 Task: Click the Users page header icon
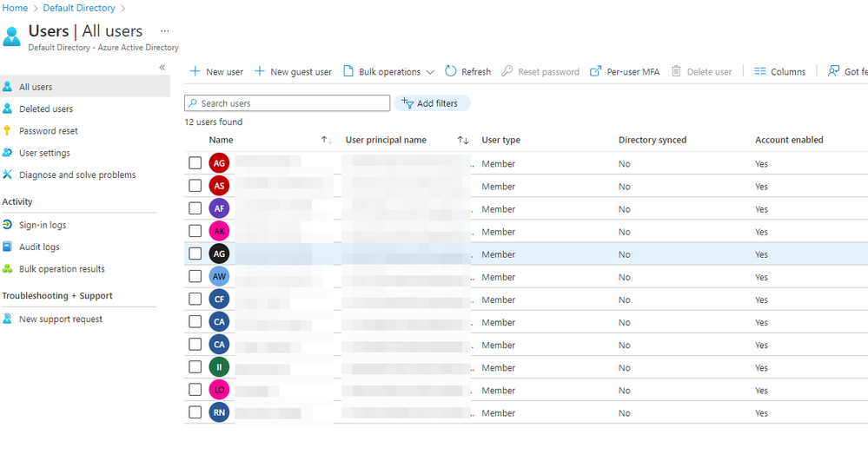pos(11,36)
